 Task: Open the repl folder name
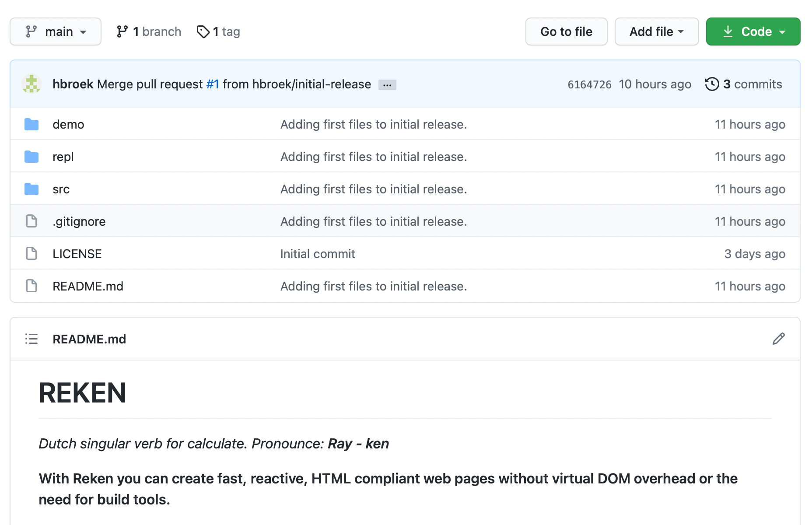click(63, 157)
